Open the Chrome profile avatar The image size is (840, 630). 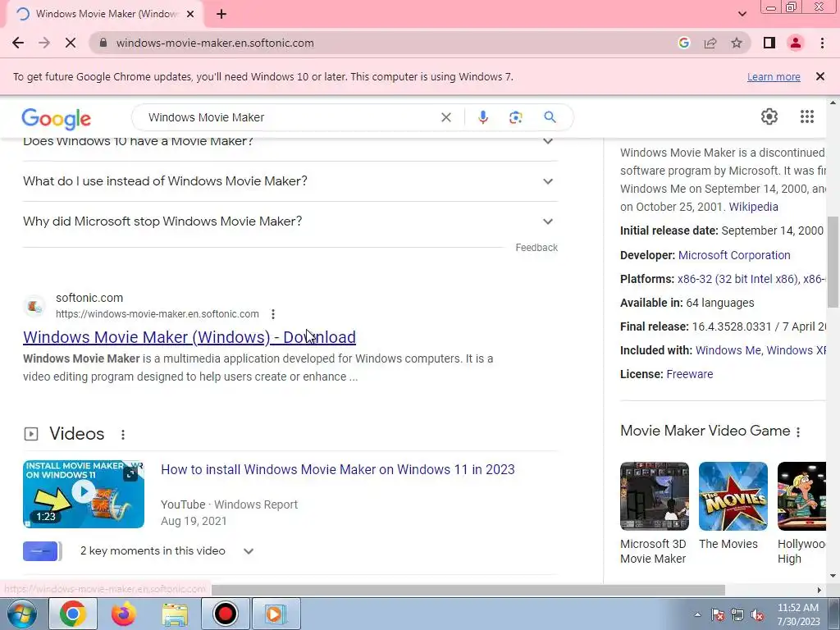tap(796, 43)
